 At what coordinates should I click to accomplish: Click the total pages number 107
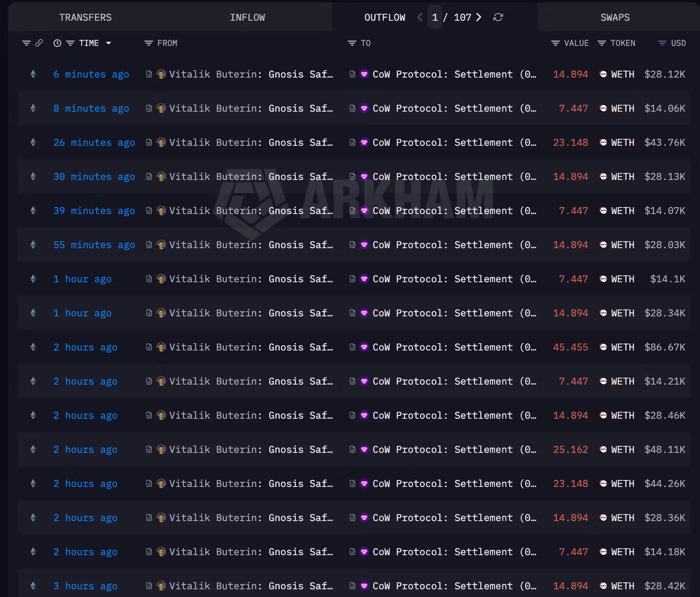[x=462, y=17]
